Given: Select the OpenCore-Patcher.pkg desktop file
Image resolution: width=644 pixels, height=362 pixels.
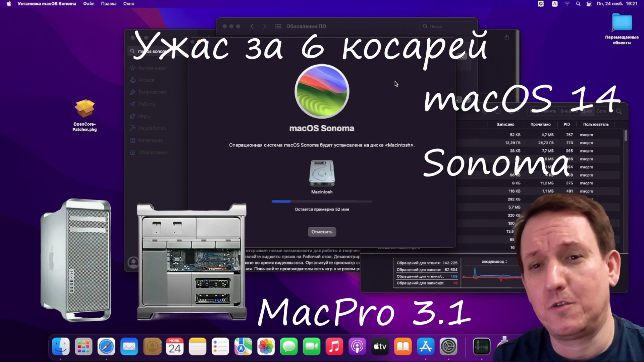Looking at the screenshot, I should tap(85, 115).
